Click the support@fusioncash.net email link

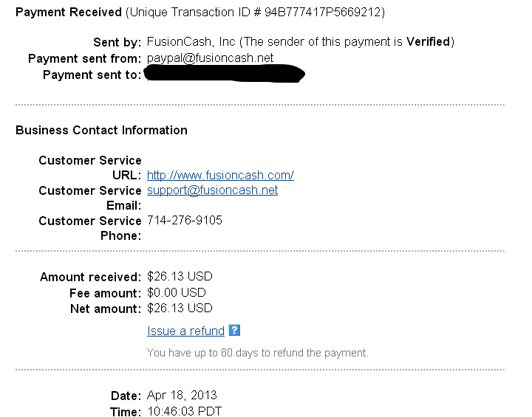coord(212,190)
